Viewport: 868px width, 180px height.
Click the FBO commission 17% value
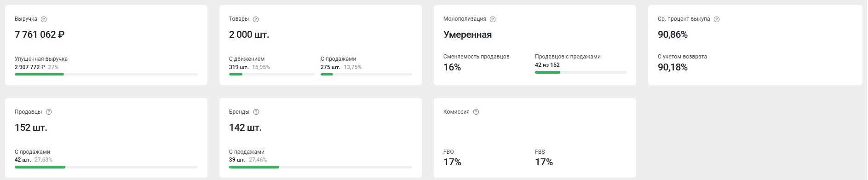[452, 162]
